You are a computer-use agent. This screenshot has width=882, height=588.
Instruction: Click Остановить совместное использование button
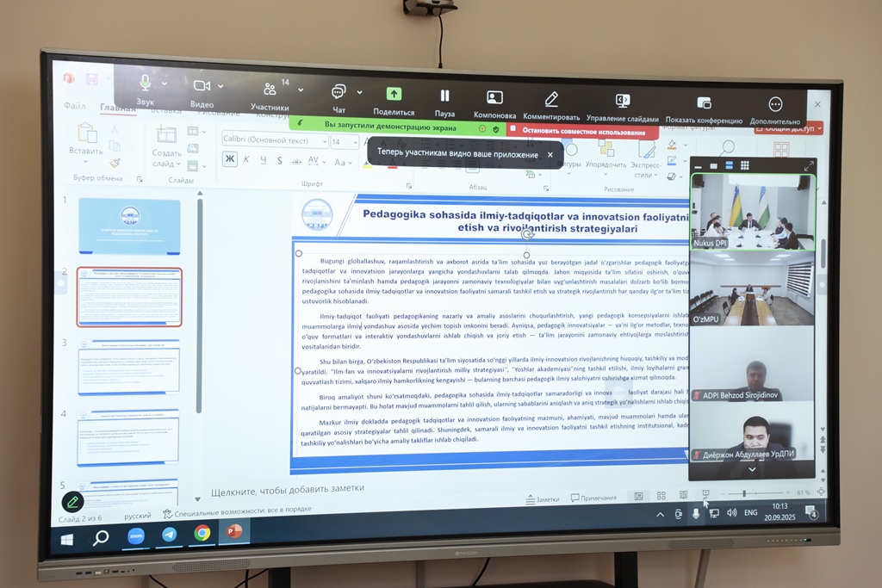582,132
